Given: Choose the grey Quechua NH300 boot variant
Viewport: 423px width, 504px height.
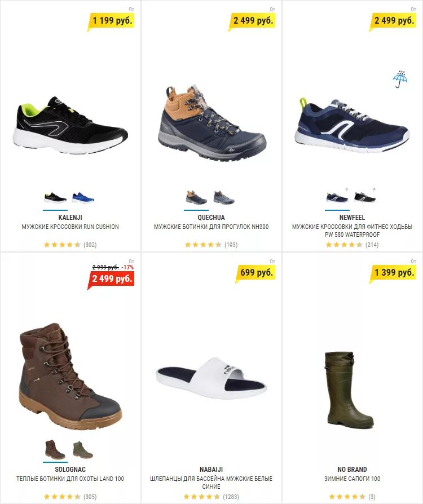Looking at the screenshot, I should pyautogui.click(x=224, y=198).
